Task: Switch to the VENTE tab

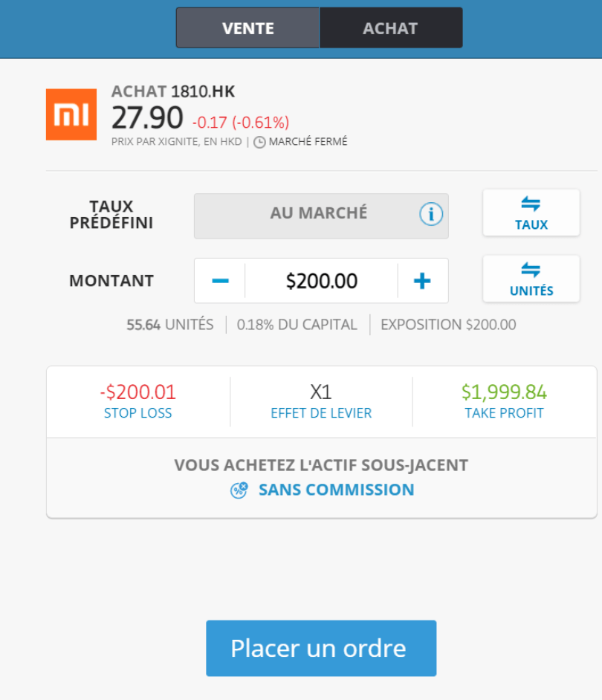Action: coord(247,27)
